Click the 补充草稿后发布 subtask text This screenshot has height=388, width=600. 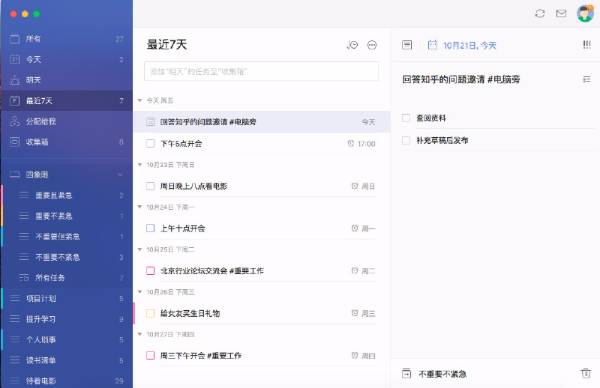tap(442, 140)
